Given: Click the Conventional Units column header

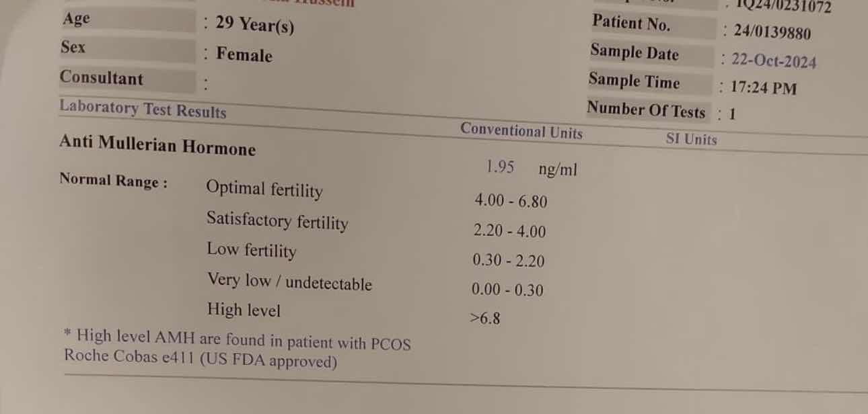Looking at the screenshot, I should click(521, 131).
